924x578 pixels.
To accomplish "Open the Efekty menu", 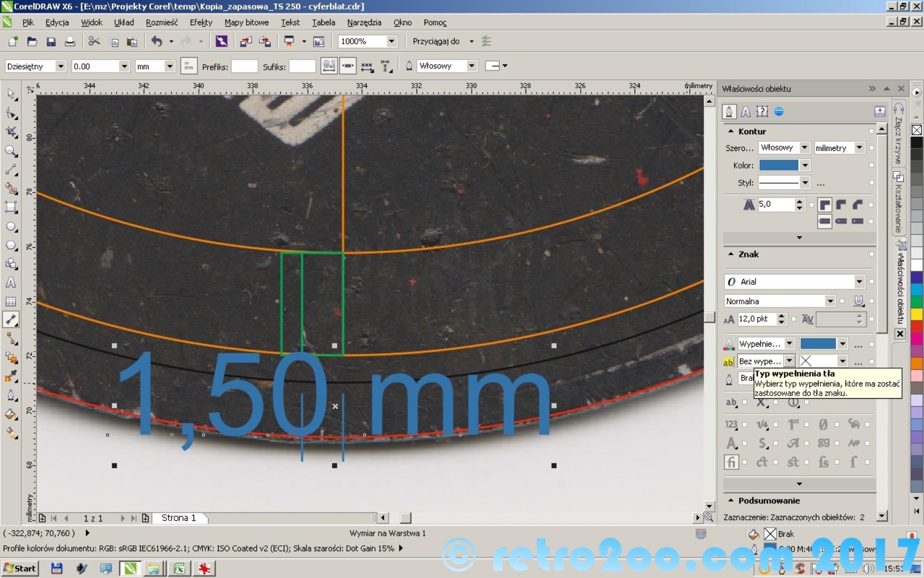I will (x=201, y=22).
